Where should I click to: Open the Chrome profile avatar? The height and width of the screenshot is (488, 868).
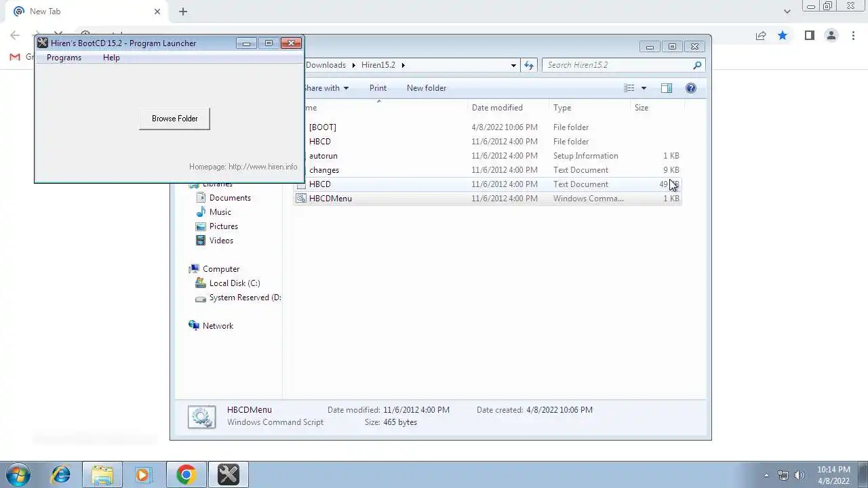coord(831,35)
